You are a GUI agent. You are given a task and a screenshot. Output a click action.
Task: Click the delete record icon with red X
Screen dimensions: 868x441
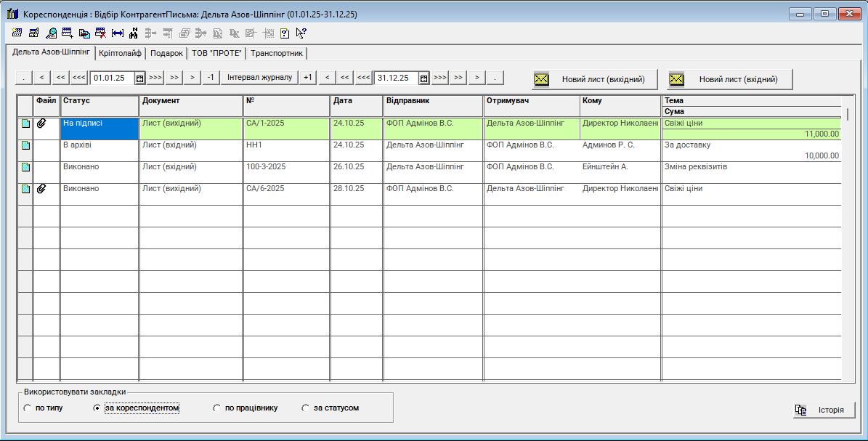pyautogui.click(x=100, y=33)
